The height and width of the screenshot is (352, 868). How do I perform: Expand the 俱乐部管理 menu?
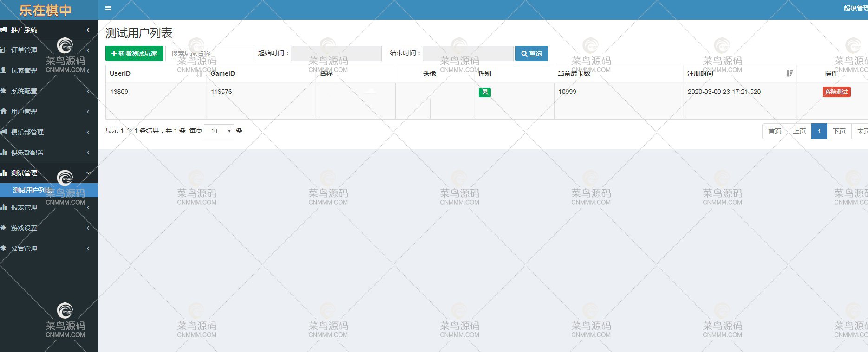(x=27, y=132)
